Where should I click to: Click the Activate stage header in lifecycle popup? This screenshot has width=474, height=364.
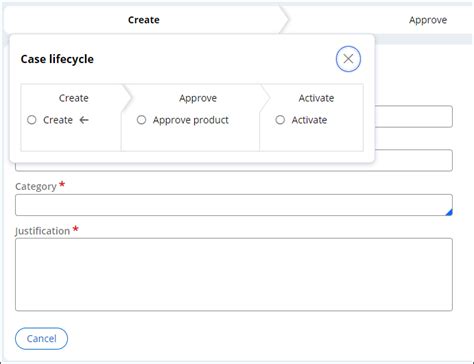coord(316,98)
